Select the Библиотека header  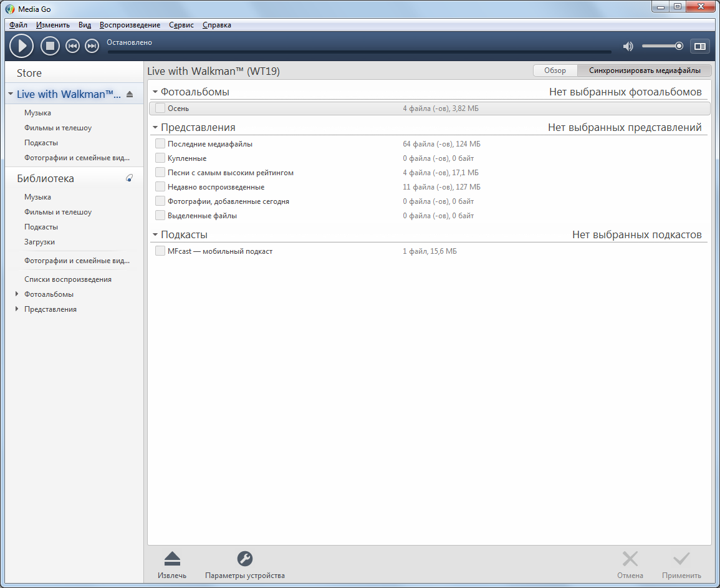coord(46,178)
